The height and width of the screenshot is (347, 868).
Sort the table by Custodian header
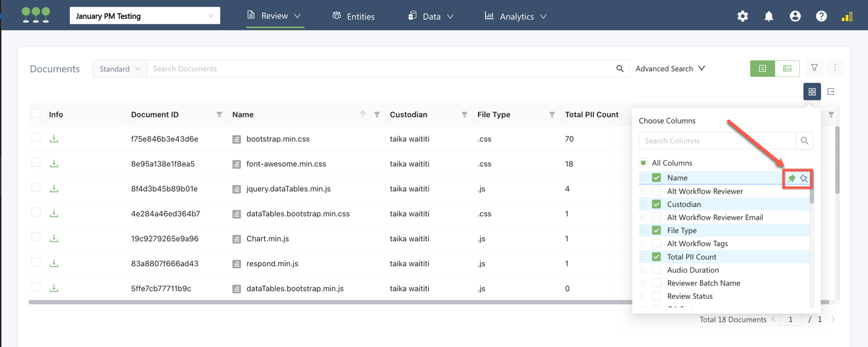point(409,114)
